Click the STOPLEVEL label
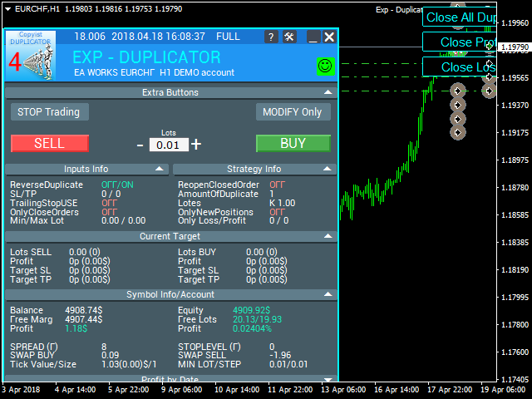 coord(209,347)
